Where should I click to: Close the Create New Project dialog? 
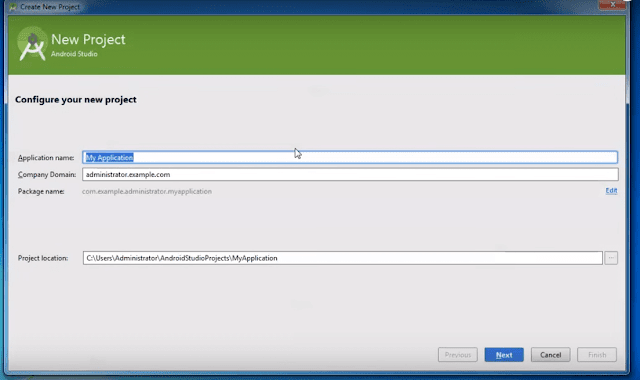pyautogui.click(x=612, y=4)
